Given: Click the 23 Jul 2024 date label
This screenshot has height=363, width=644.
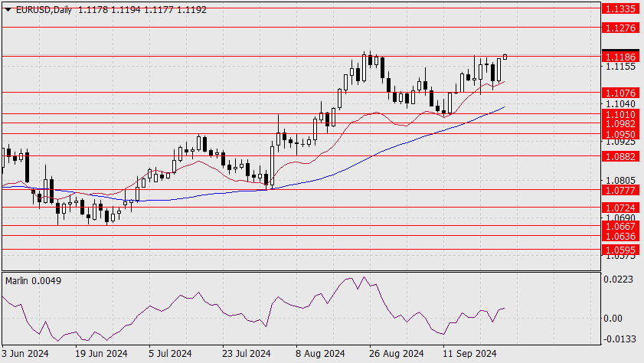Looking at the screenshot, I should [x=247, y=354].
